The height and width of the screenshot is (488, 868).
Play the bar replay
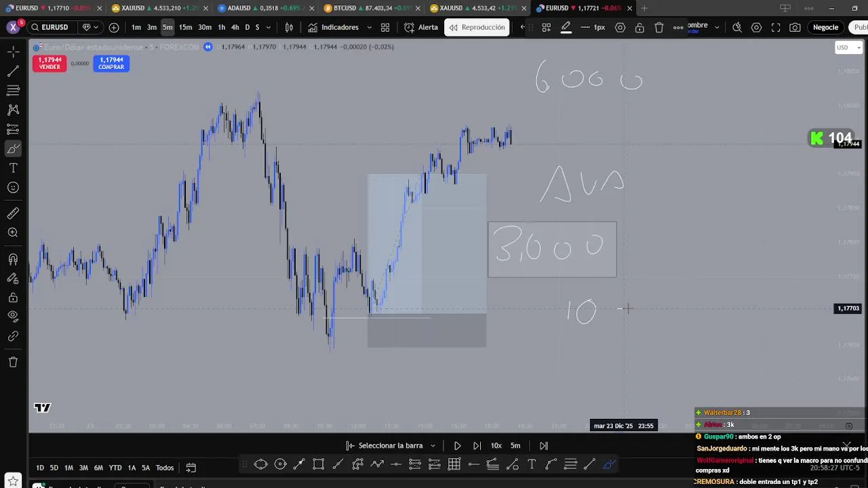click(x=457, y=445)
